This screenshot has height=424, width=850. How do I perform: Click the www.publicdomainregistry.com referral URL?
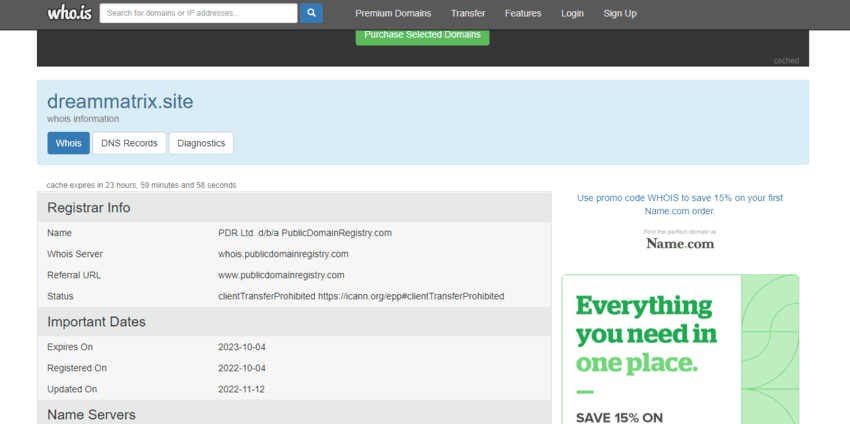click(281, 275)
